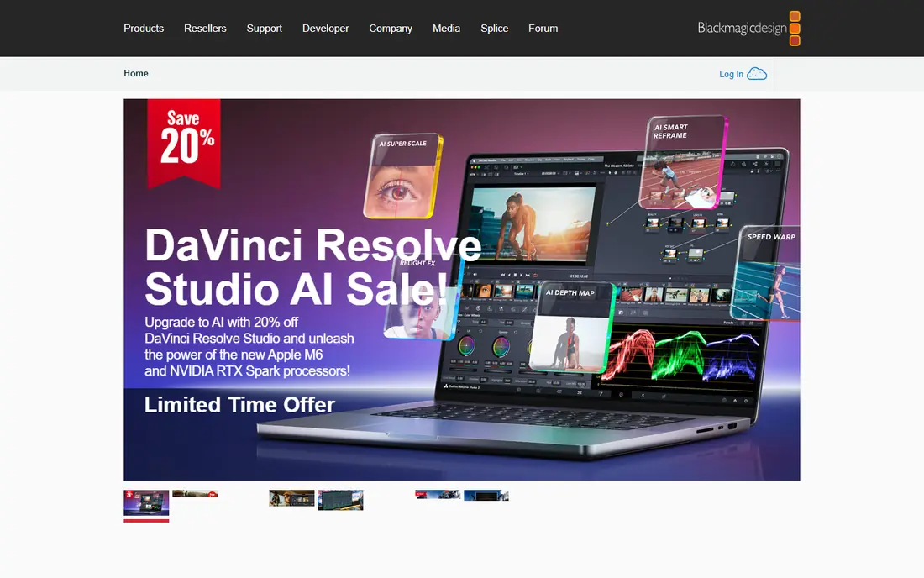Open the Forum link
The height and width of the screenshot is (578, 924).
point(543,29)
